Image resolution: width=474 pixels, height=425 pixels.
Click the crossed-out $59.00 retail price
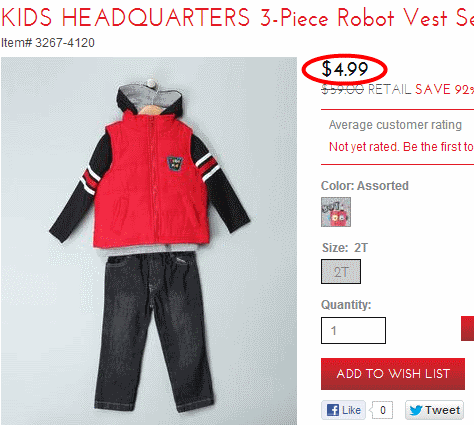(342, 89)
